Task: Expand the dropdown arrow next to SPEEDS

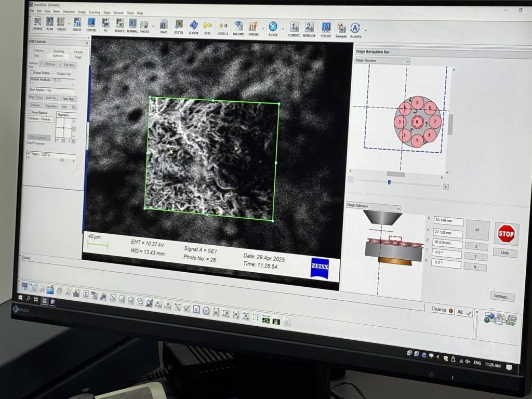Action: (x=69, y=24)
